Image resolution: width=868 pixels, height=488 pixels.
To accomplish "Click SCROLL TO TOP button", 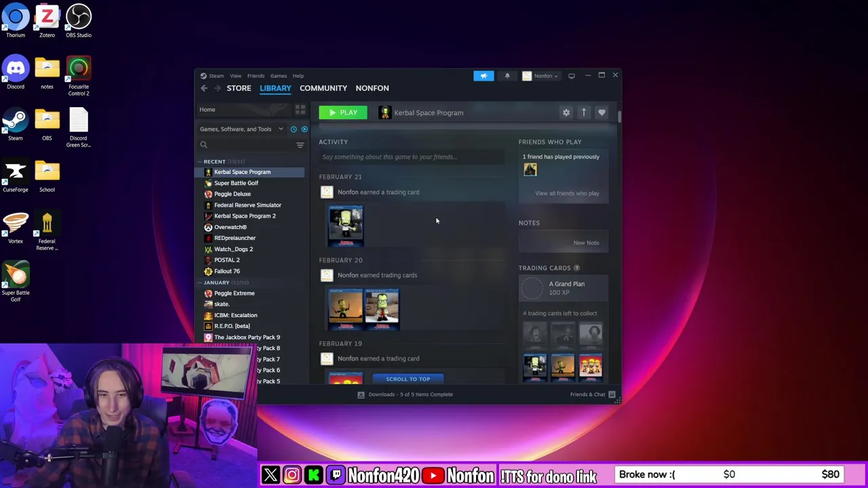I will [x=408, y=379].
